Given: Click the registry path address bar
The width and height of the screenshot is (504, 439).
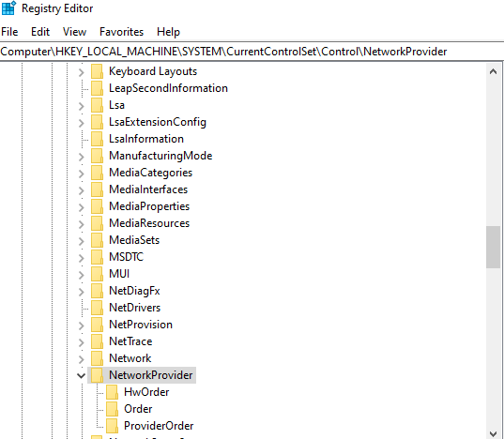Looking at the screenshot, I should (252, 52).
